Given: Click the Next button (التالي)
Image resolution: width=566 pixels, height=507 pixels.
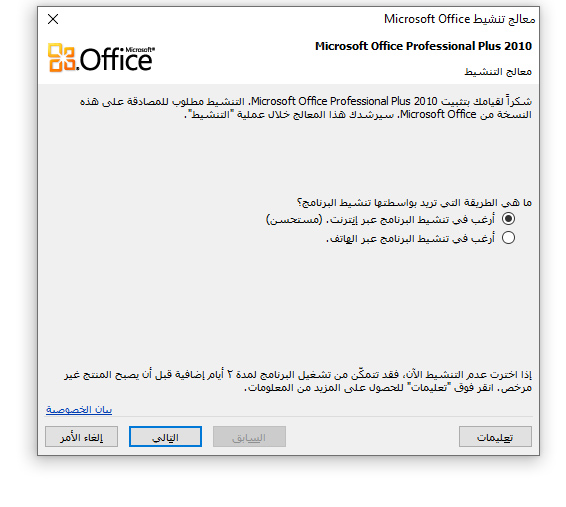Looking at the screenshot, I should click(x=165, y=437).
